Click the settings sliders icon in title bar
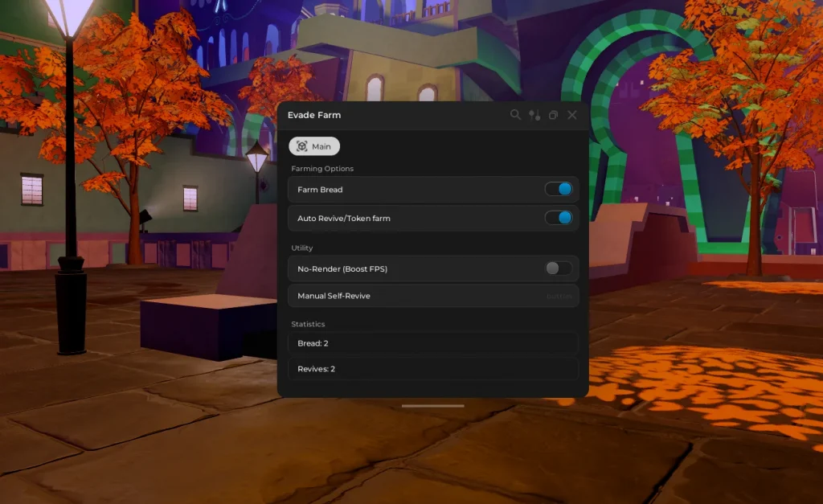This screenshot has height=504, width=823. tap(534, 115)
